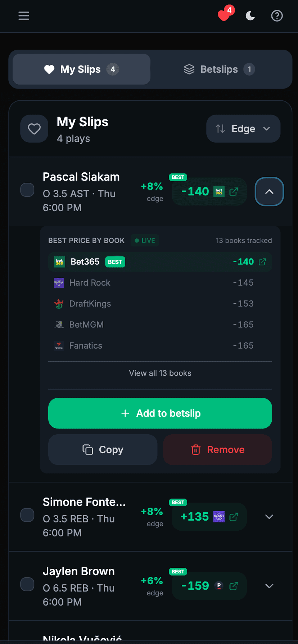Expand the Jaylen Brown slip details
The image size is (298, 644).
click(269, 586)
